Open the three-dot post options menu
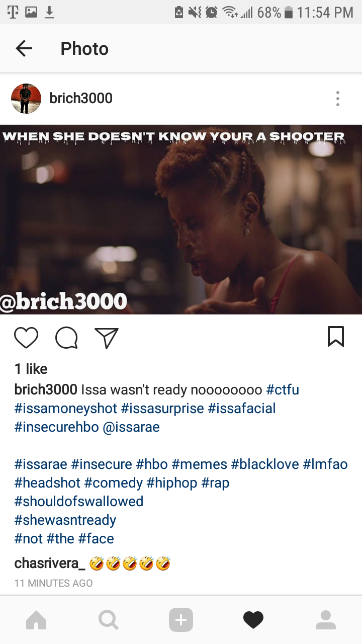 [x=338, y=99]
